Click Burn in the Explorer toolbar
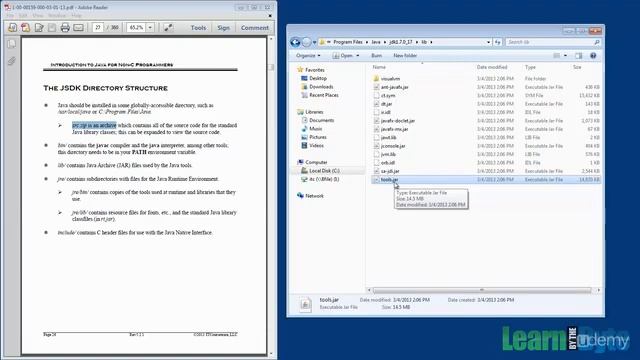The image size is (640, 360). tap(376, 56)
